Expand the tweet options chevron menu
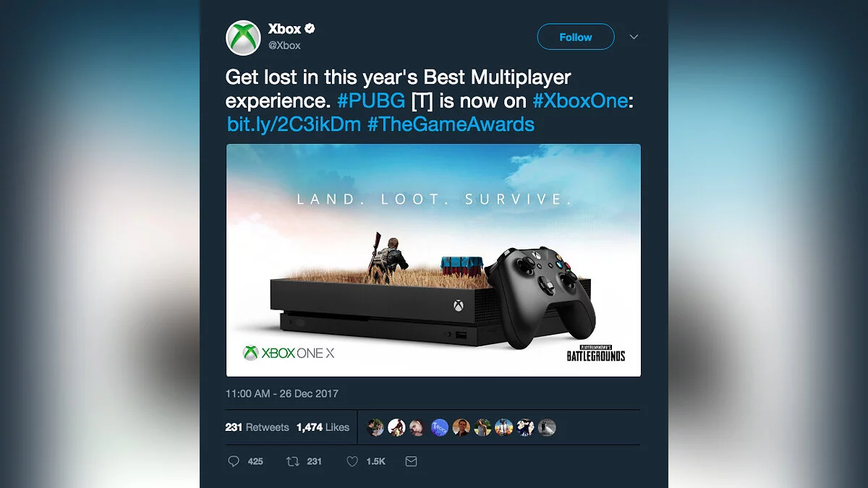 [x=634, y=37]
